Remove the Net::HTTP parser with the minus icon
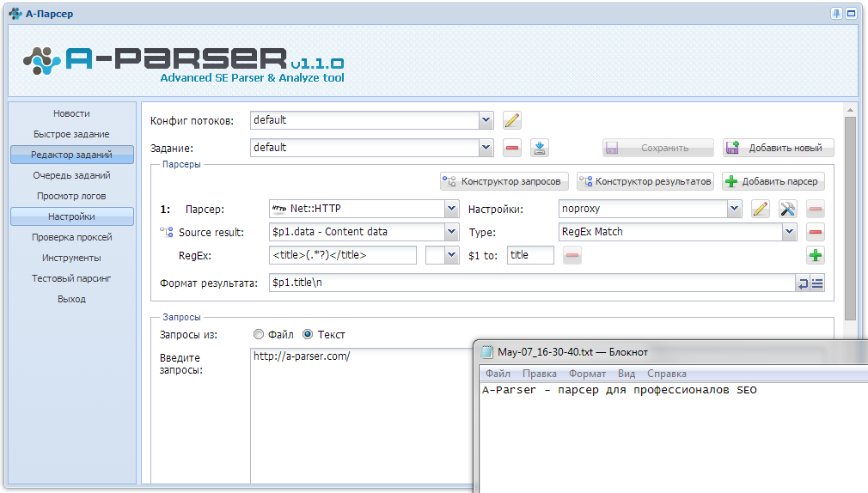 [815, 209]
